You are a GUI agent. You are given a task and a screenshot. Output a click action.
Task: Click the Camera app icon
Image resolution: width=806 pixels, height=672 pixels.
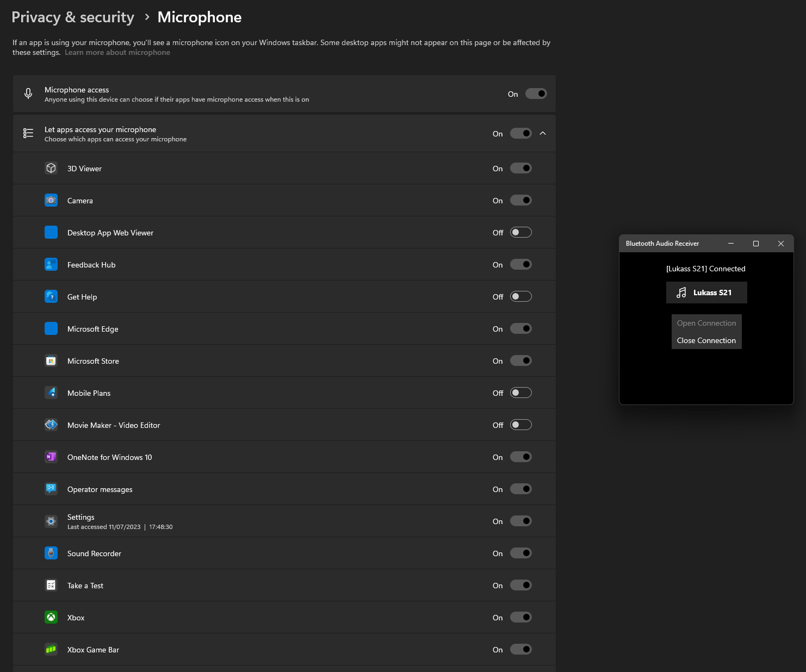[x=51, y=200]
